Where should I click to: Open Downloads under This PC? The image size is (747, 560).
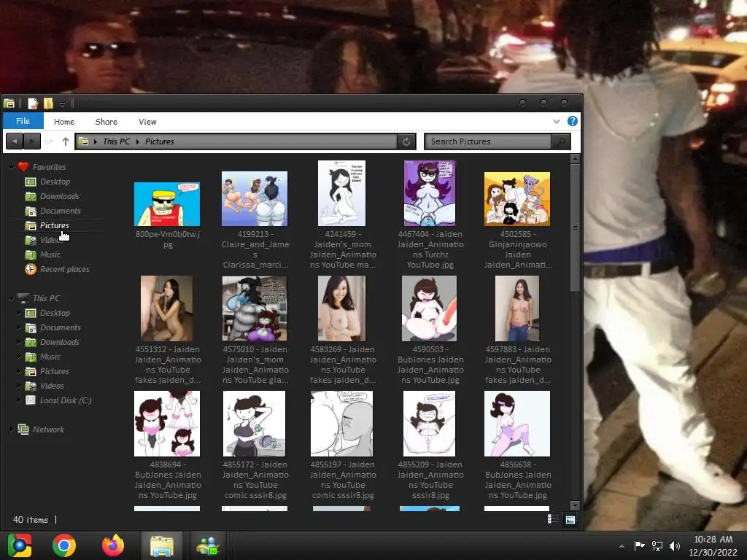(x=60, y=343)
